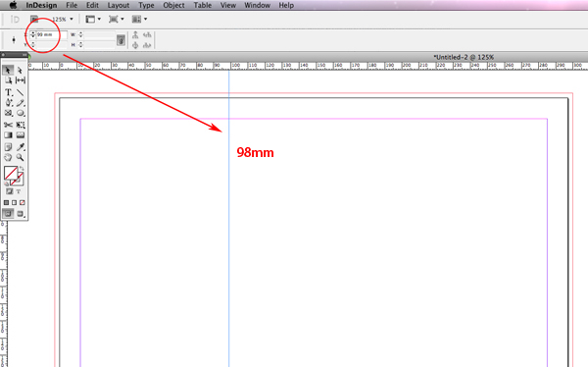Select the Scissors tool
This screenshot has height=367, width=588.
coord(8,125)
